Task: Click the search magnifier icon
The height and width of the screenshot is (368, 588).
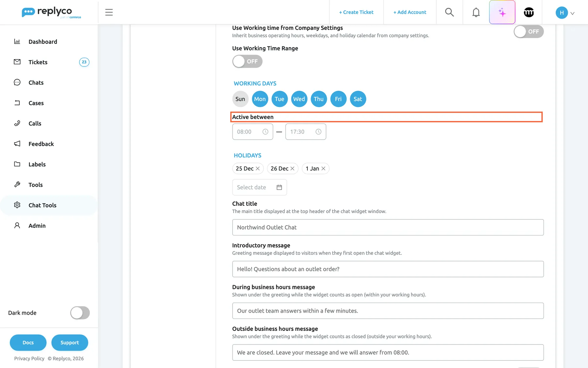Action: click(449, 12)
